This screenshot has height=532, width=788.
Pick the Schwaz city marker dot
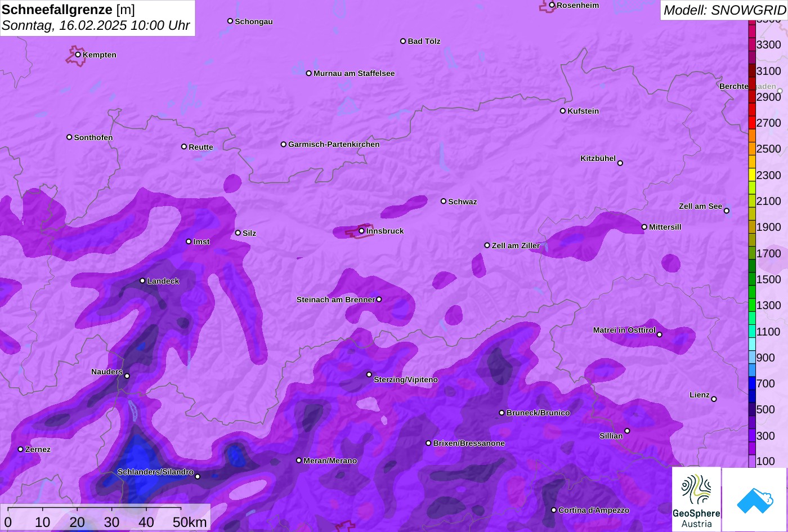click(444, 201)
